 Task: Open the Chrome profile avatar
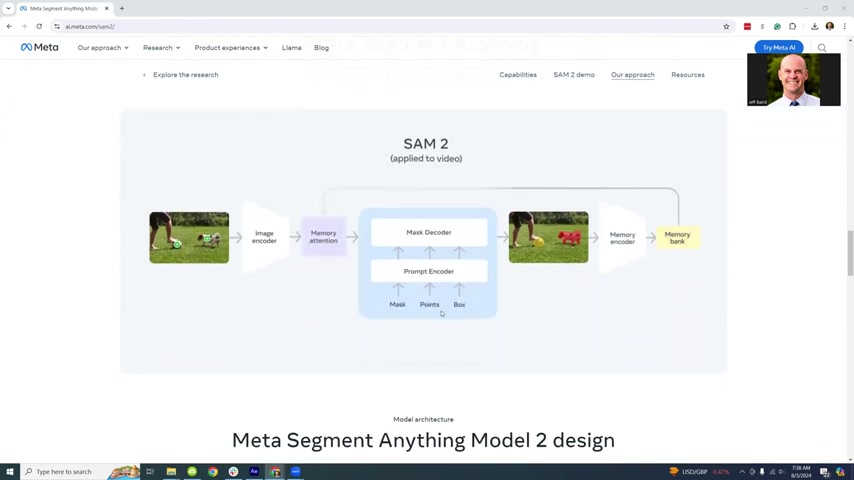pos(829,26)
